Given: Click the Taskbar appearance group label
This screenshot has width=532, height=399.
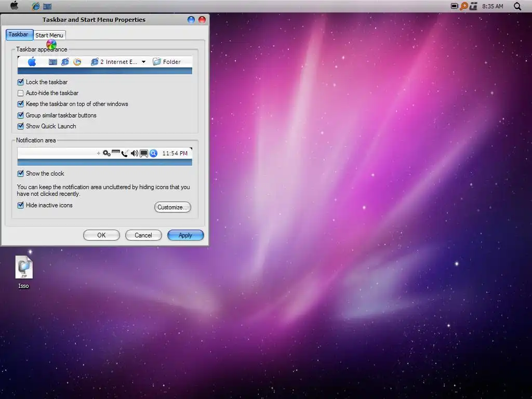Looking at the screenshot, I should pyautogui.click(x=42, y=49).
